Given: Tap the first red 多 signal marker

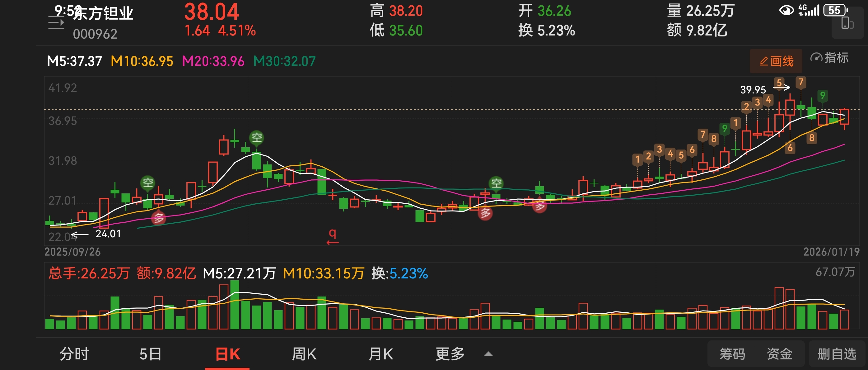Looking at the screenshot, I should point(158,218).
